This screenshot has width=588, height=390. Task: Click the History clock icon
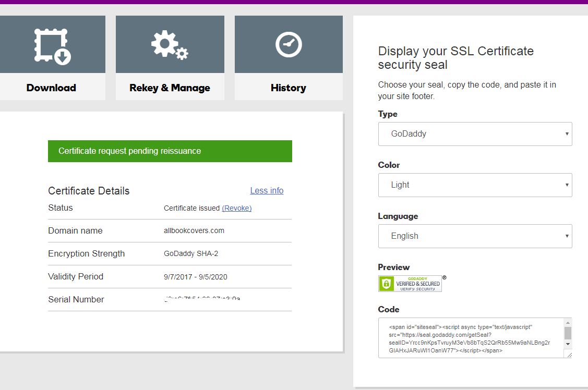coord(289,45)
